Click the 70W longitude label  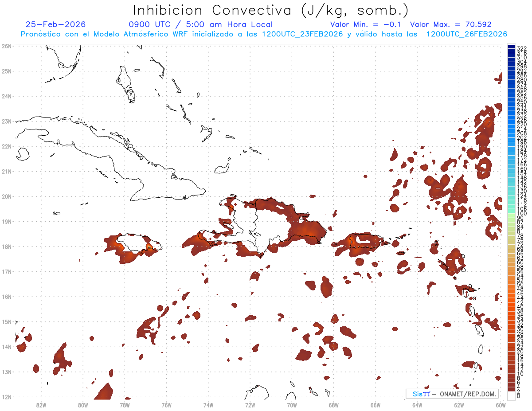292,404
